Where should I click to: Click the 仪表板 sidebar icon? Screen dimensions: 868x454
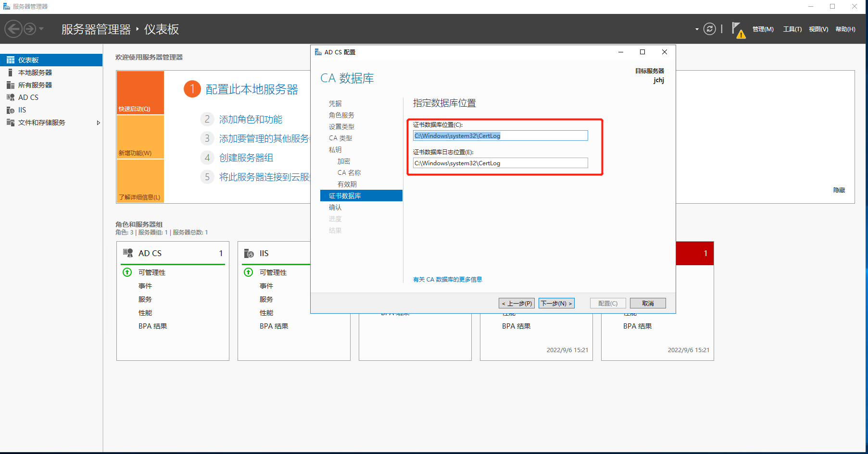[x=10, y=60]
